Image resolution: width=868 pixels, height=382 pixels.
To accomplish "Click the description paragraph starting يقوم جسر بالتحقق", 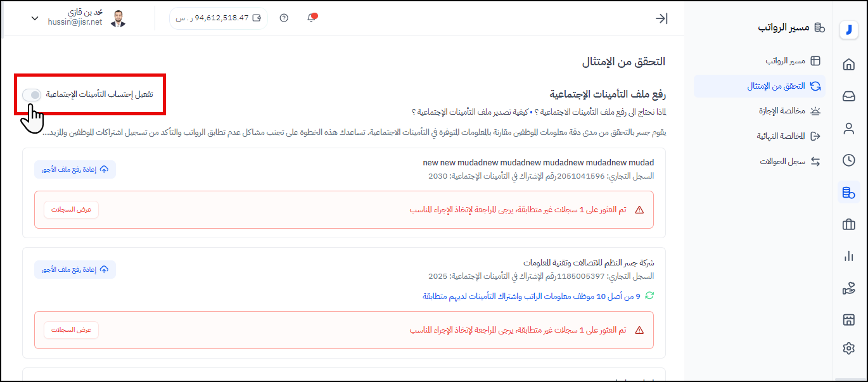I will [x=354, y=133].
